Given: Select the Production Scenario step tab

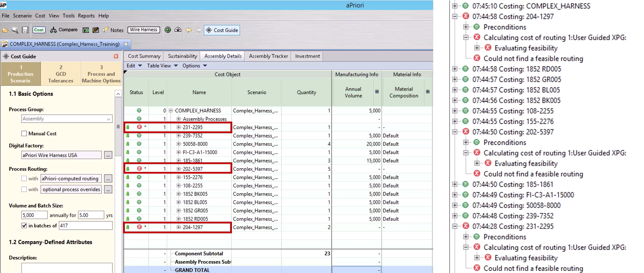Looking at the screenshot, I should coord(21,74).
